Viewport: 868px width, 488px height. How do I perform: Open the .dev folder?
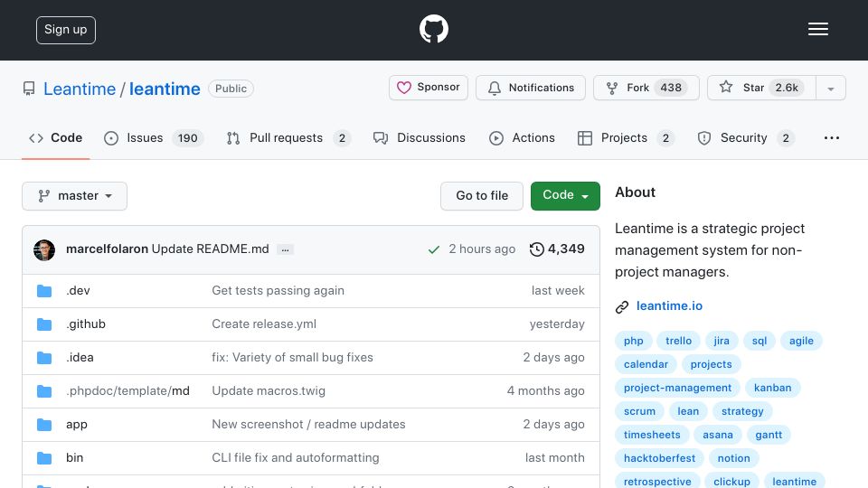click(x=78, y=290)
